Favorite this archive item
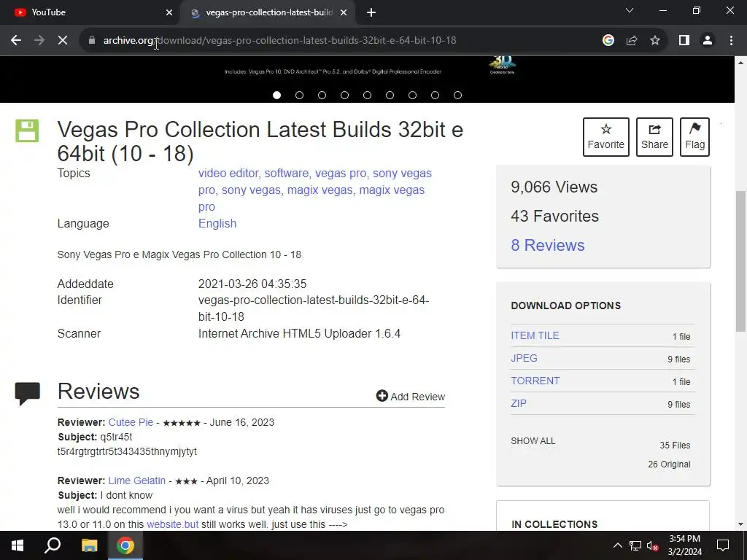Screen dimensions: 747x560 point(606,137)
